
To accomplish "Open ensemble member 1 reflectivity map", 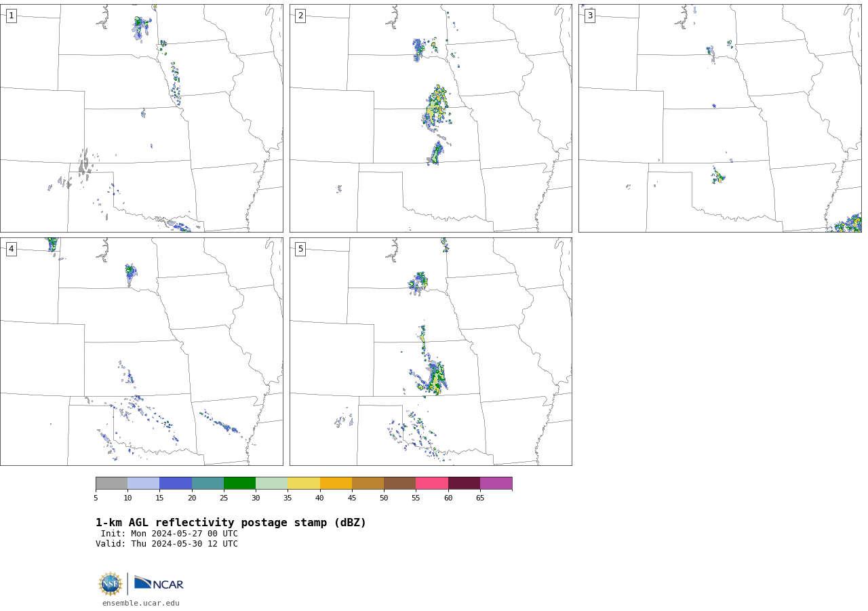I will coord(142,118).
